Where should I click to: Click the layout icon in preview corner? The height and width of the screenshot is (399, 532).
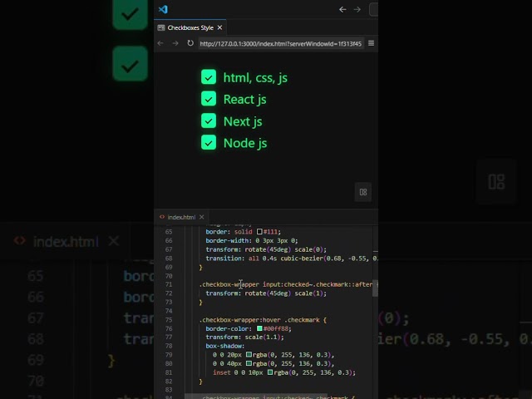(x=363, y=192)
